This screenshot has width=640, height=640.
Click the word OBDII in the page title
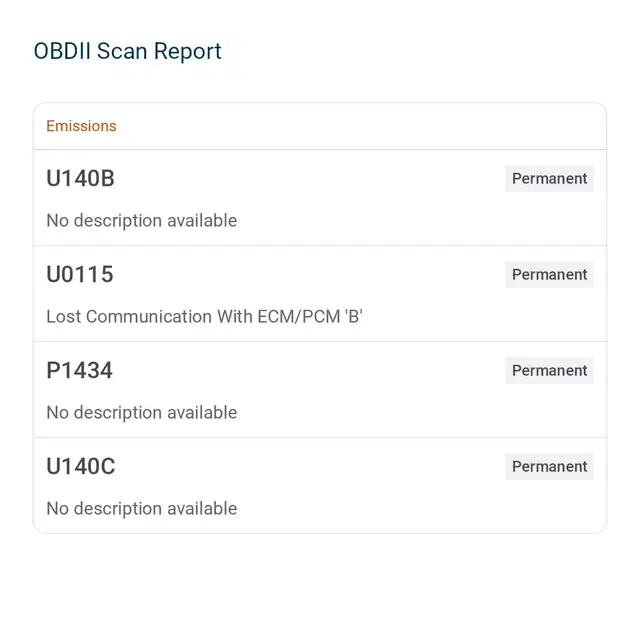(x=62, y=51)
